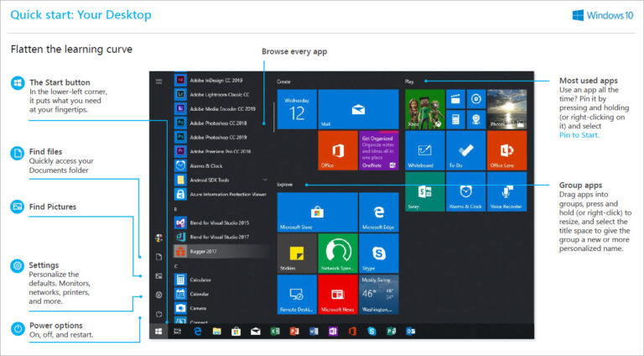This screenshot has height=356, width=644.
Task: Launch the Skype tile
Action: [378, 253]
